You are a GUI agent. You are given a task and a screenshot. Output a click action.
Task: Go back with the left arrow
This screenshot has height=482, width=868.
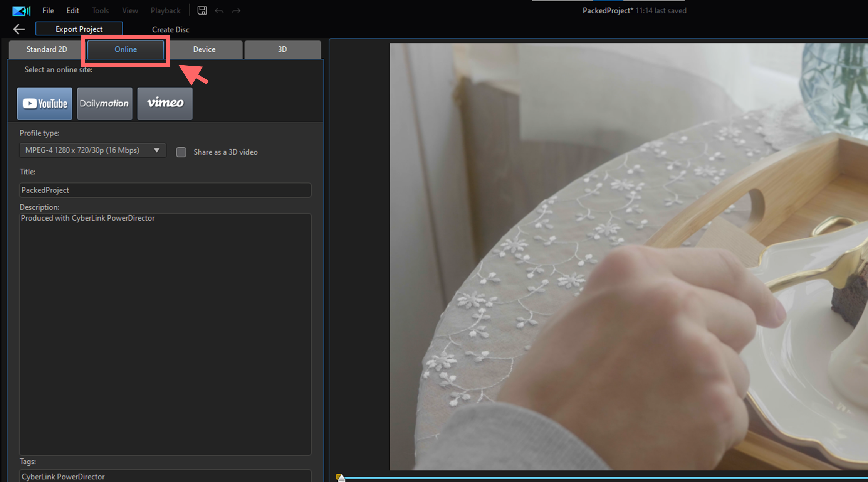pos(19,29)
